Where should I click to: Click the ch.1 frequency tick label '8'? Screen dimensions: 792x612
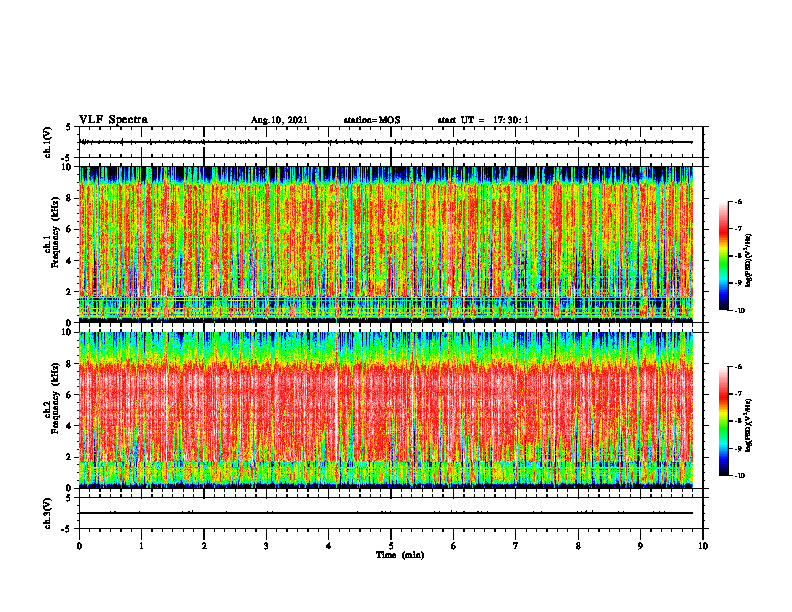coord(70,198)
